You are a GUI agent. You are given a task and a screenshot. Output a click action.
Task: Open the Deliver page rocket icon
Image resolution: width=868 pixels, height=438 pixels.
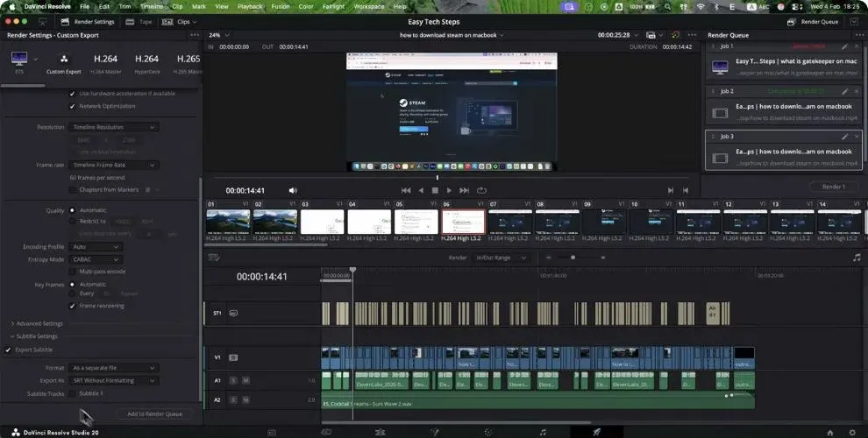coord(597,433)
